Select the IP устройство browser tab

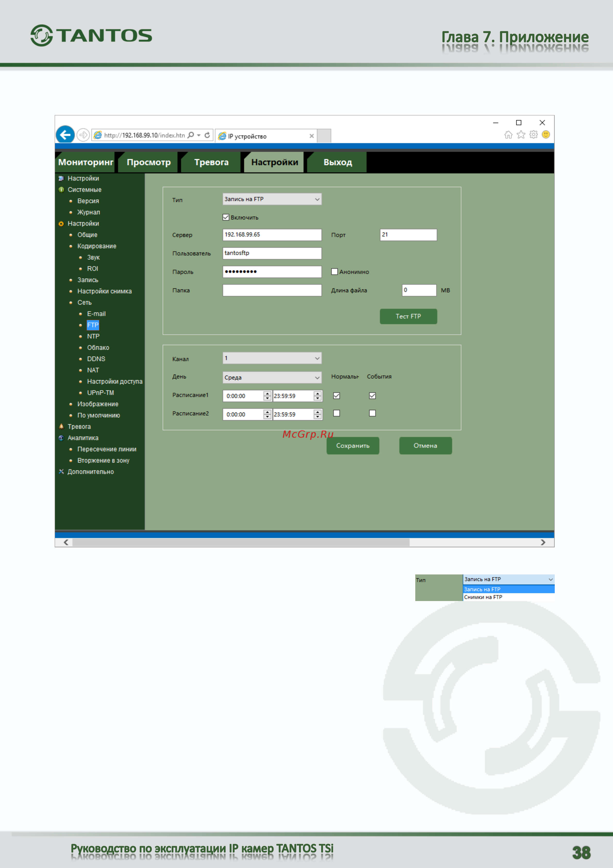(x=266, y=136)
